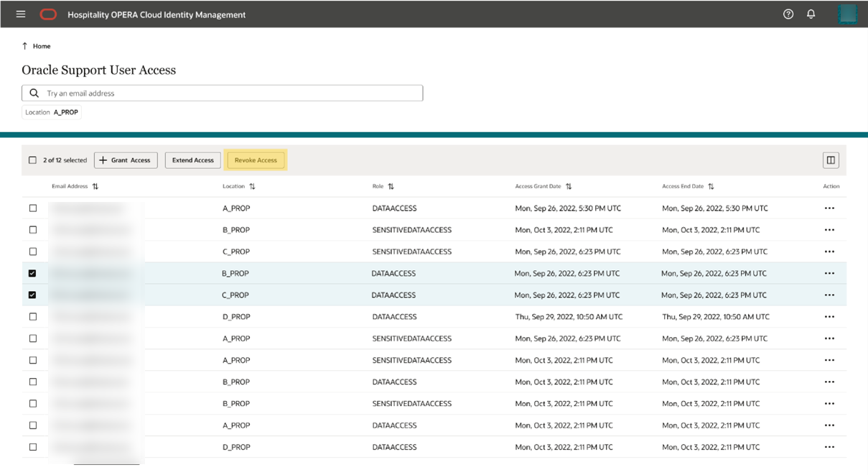Open the actions menu on the C_PROP SENSITIVEDATAACCESS row

pyautogui.click(x=830, y=251)
